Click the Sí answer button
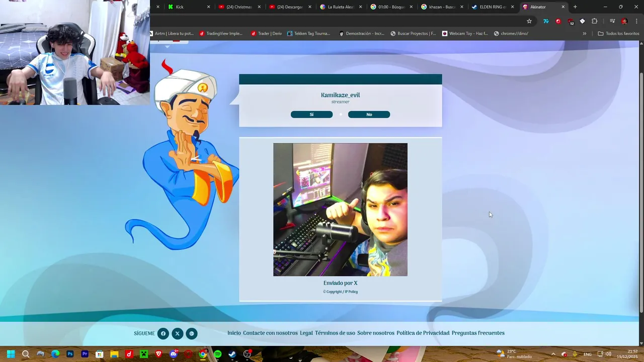The width and height of the screenshot is (644, 362). click(311, 115)
